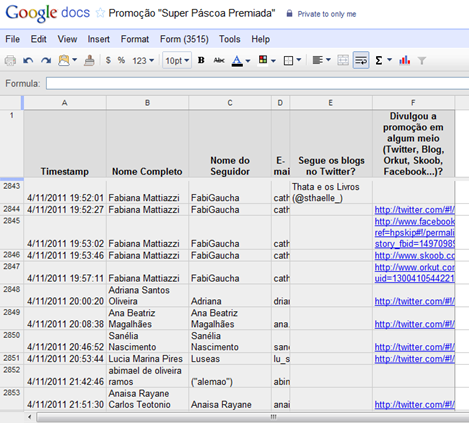The image size is (469, 423).
Task: Select column A header
Action: click(x=65, y=103)
